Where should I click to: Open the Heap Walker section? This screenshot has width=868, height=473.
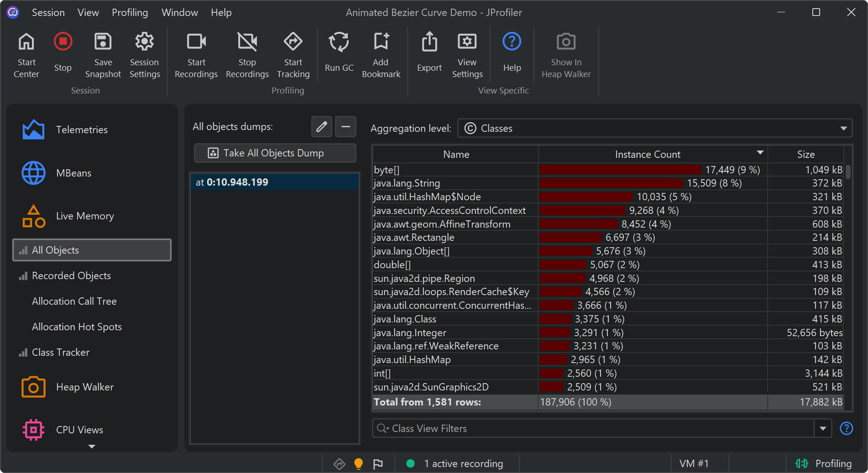coord(84,387)
